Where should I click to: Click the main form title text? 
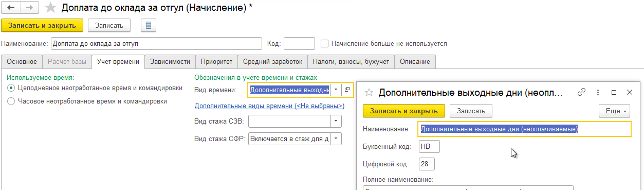click(157, 8)
